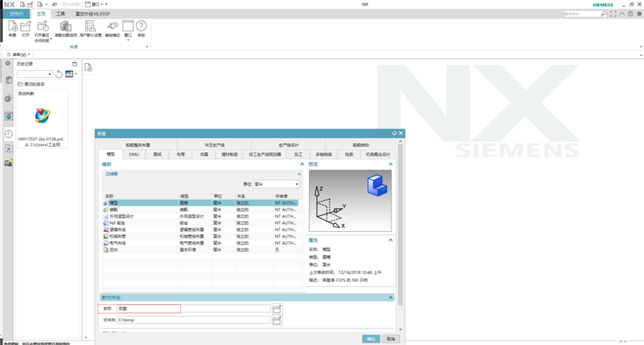Select the 逻辑布线 template row
644x345 pixels.
pos(200,230)
